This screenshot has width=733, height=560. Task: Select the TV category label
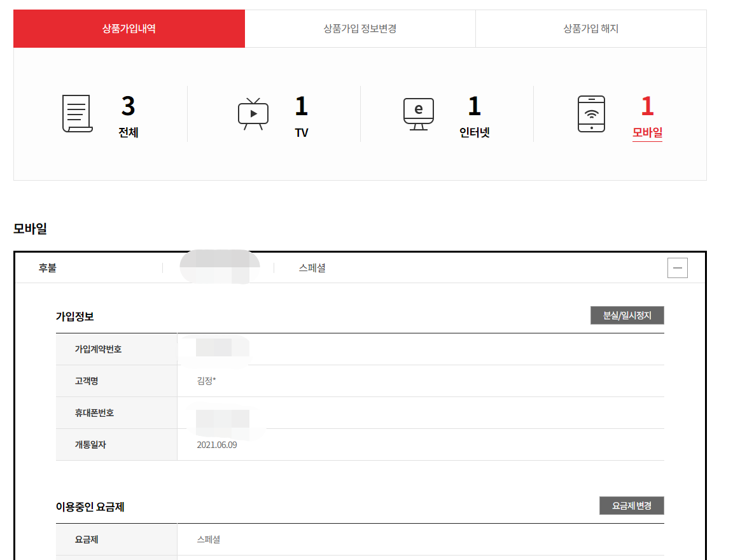click(302, 133)
